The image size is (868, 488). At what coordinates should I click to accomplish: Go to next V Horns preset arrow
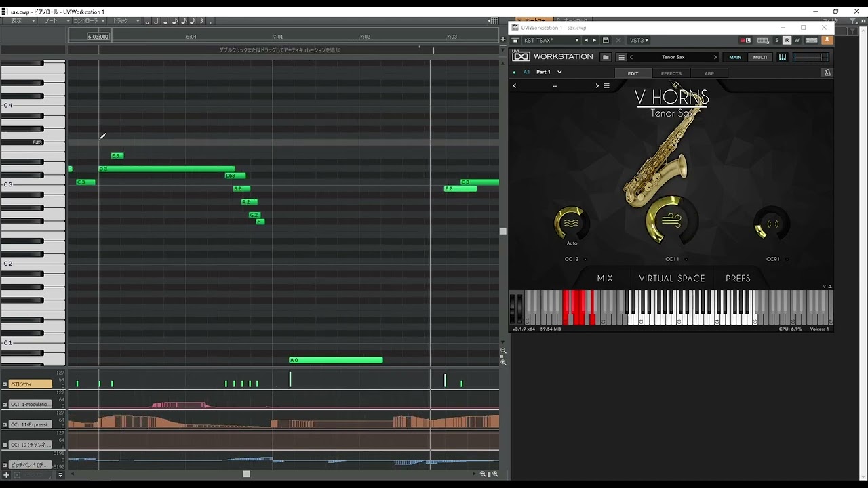point(597,85)
